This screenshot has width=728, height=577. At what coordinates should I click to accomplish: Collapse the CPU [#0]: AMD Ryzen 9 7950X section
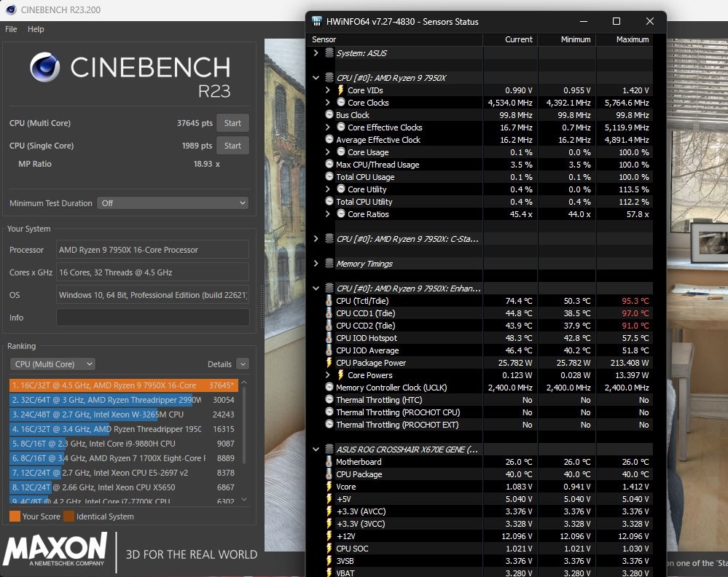click(315, 77)
